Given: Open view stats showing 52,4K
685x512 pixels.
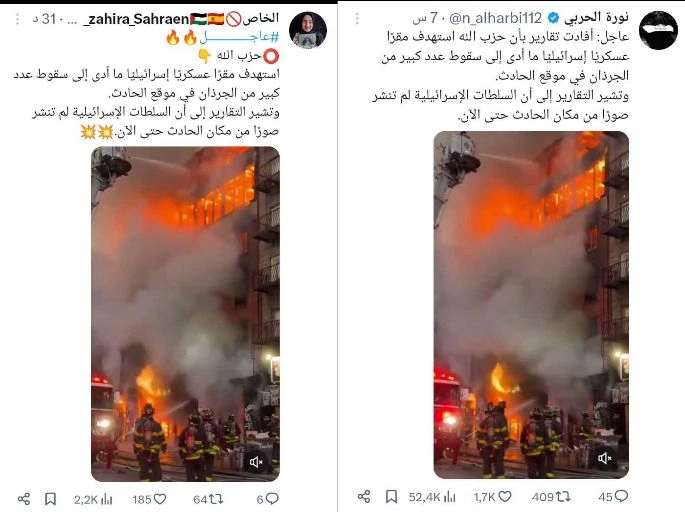Looking at the screenshot, I should coord(432,497).
